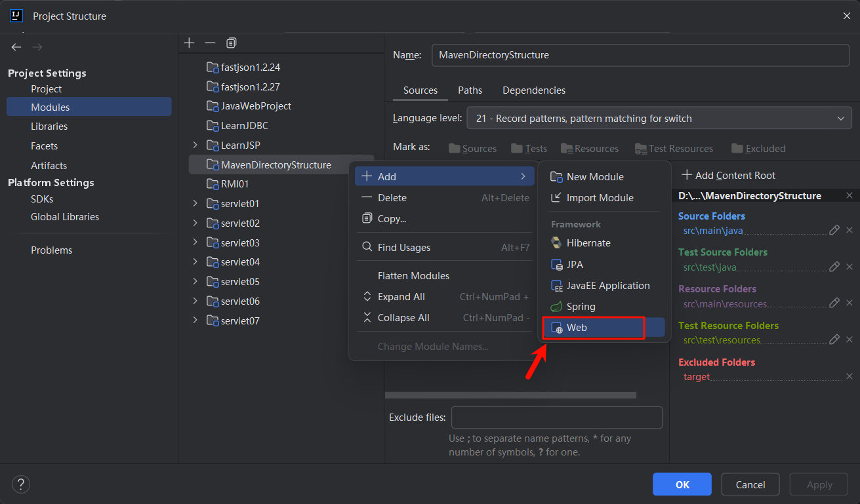Mark as Sources folder
Image resolution: width=860 pixels, height=504 pixels.
click(x=472, y=149)
